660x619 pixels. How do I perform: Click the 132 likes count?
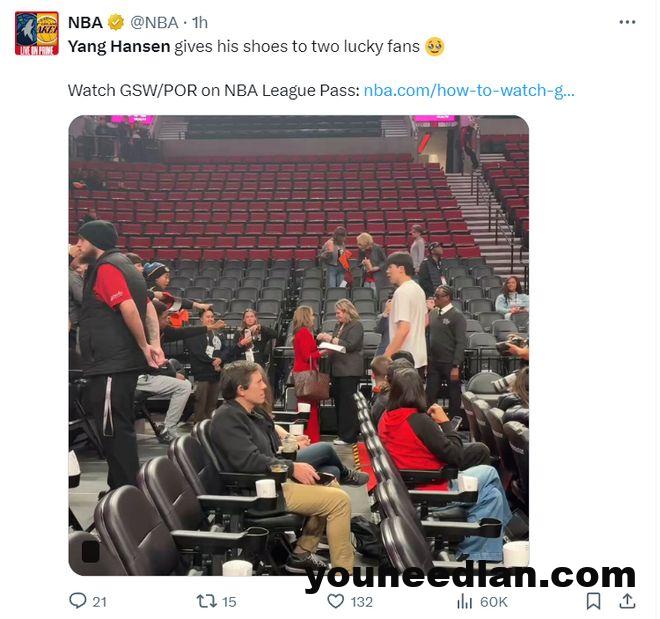click(x=362, y=602)
